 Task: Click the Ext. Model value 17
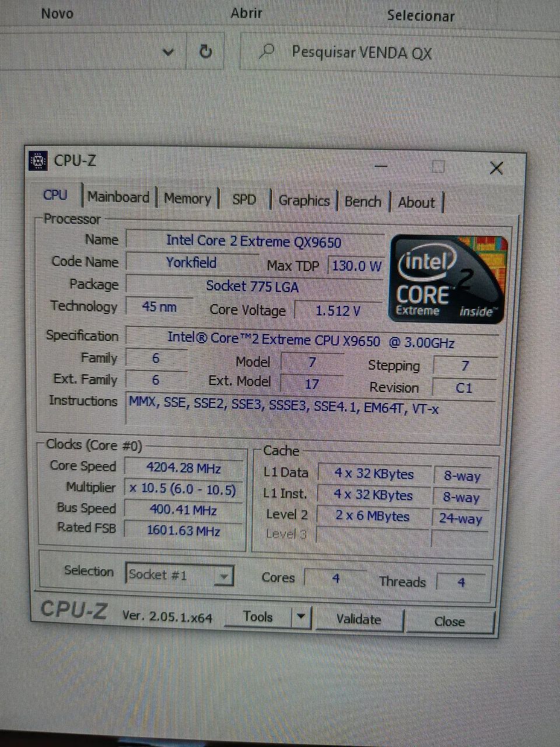312,384
